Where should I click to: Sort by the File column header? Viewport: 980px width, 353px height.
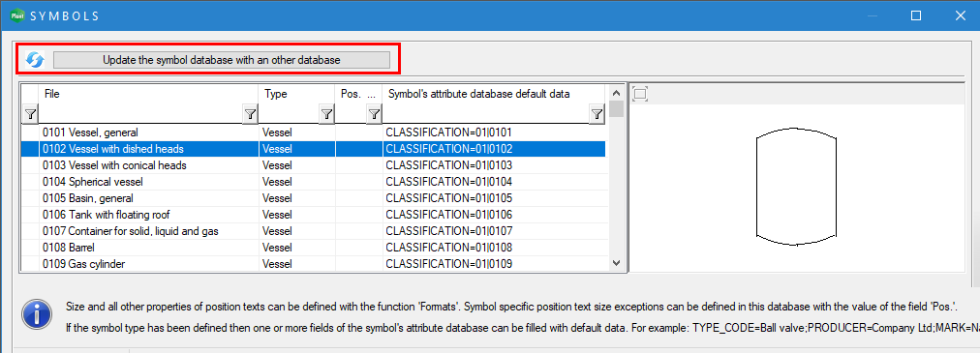pos(149,94)
